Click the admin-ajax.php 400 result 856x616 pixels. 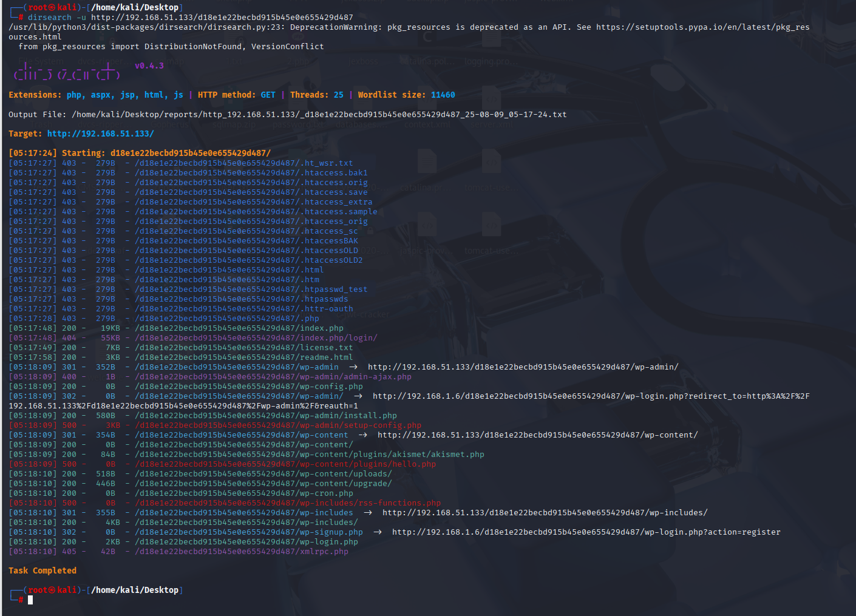210,376
